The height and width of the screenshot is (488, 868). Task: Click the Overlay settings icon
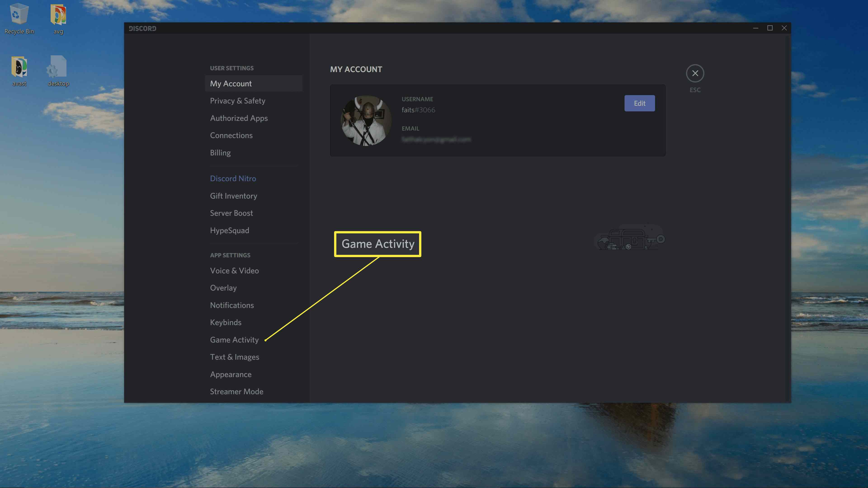click(x=223, y=288)
